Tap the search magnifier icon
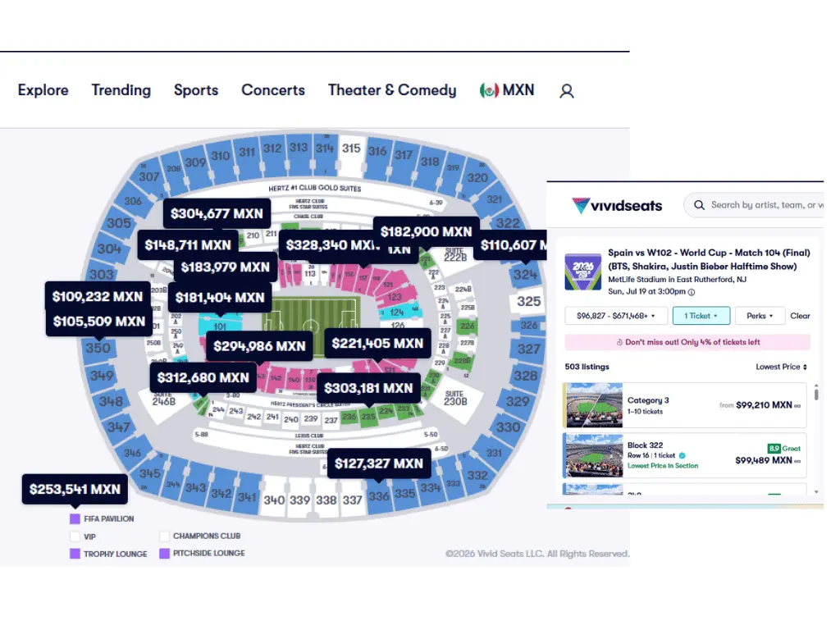 (x=699, y=204)
